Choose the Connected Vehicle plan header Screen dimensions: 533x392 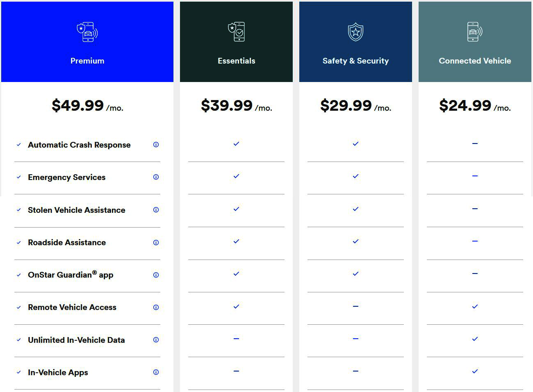pyautogui.click(x=475, y=61)
